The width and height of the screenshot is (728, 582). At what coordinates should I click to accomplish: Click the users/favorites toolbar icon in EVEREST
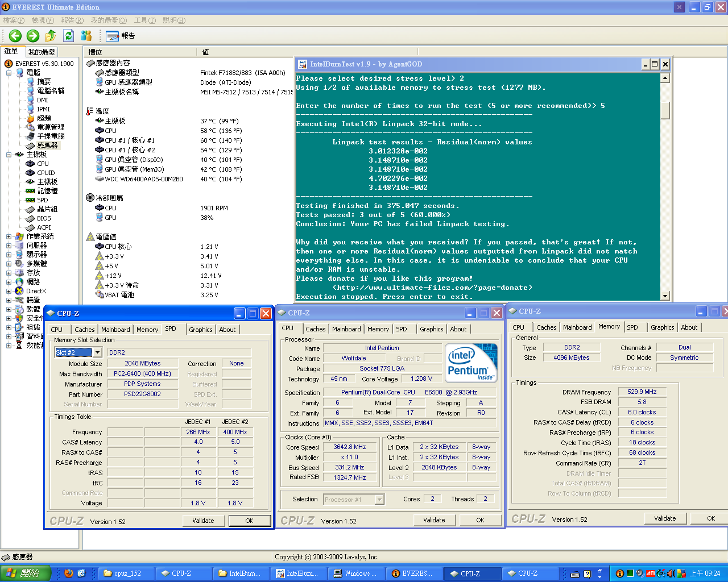(86, 36)
